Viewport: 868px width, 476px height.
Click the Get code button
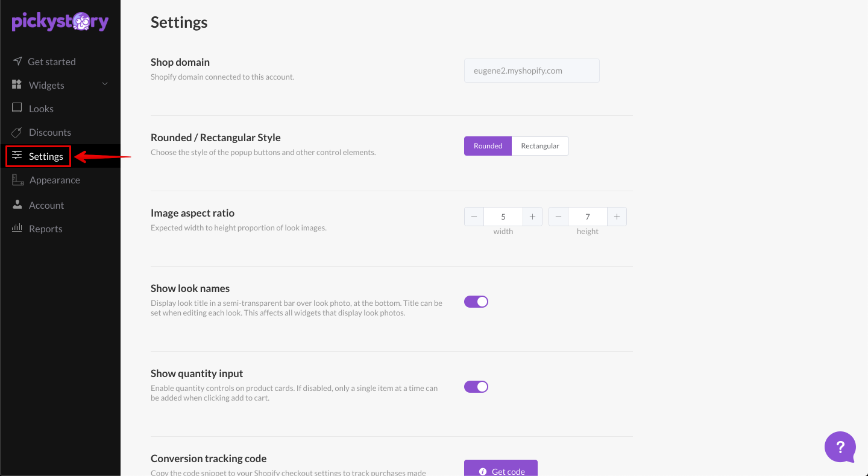(500, 469)
